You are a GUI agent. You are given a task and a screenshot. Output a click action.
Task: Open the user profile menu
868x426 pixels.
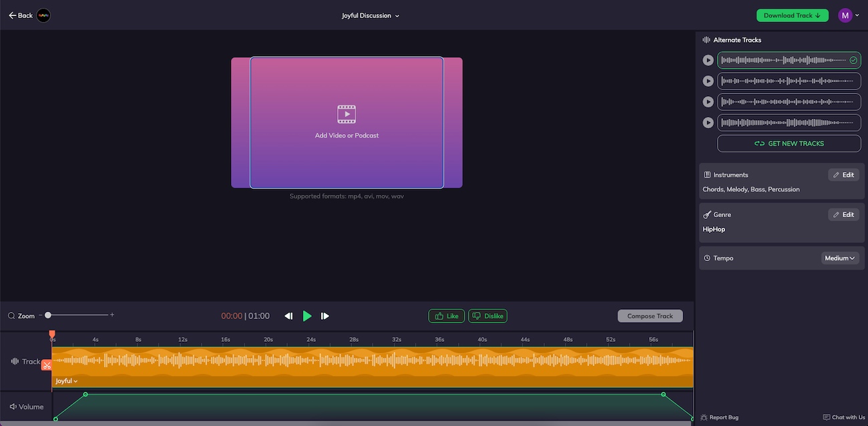847,15
